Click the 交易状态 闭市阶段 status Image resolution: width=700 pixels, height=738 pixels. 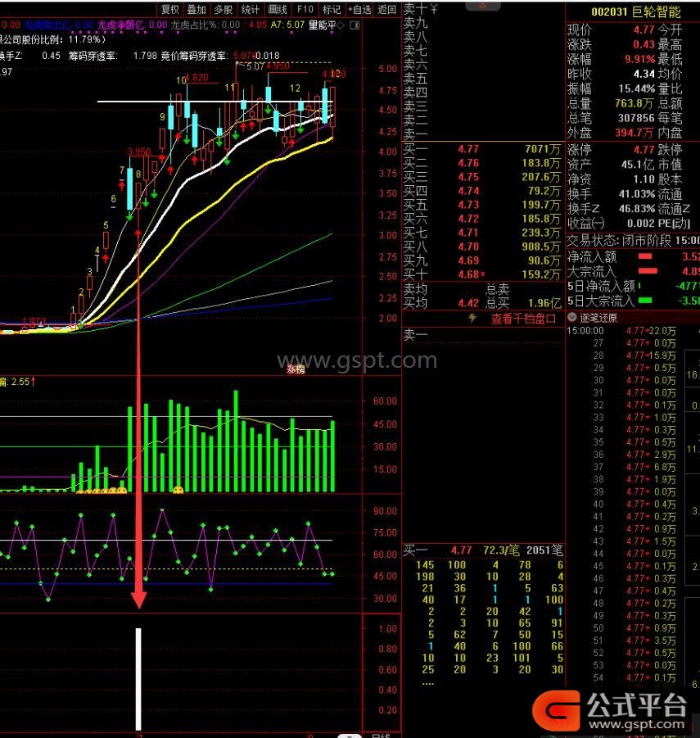[633, 241]
